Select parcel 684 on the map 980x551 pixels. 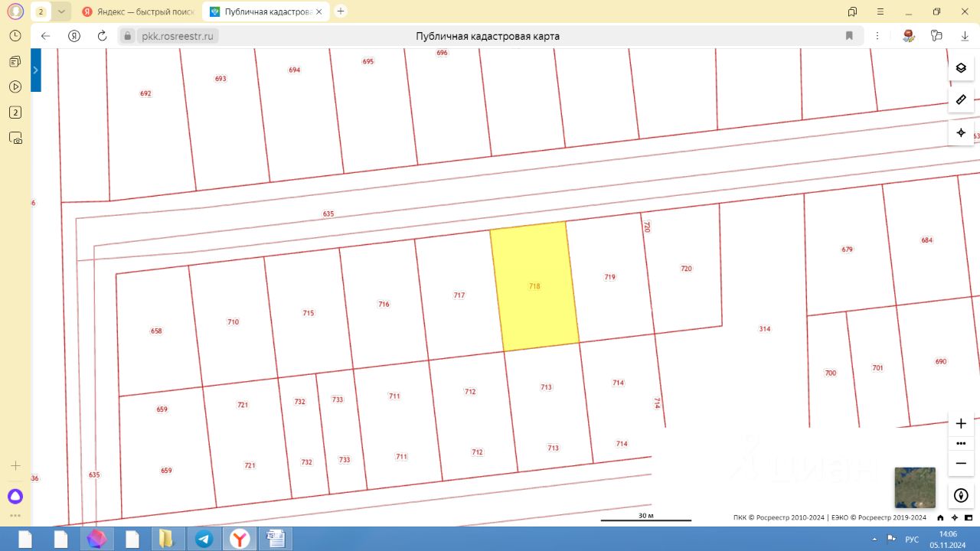pyautogui.click(x=927, y=240)
